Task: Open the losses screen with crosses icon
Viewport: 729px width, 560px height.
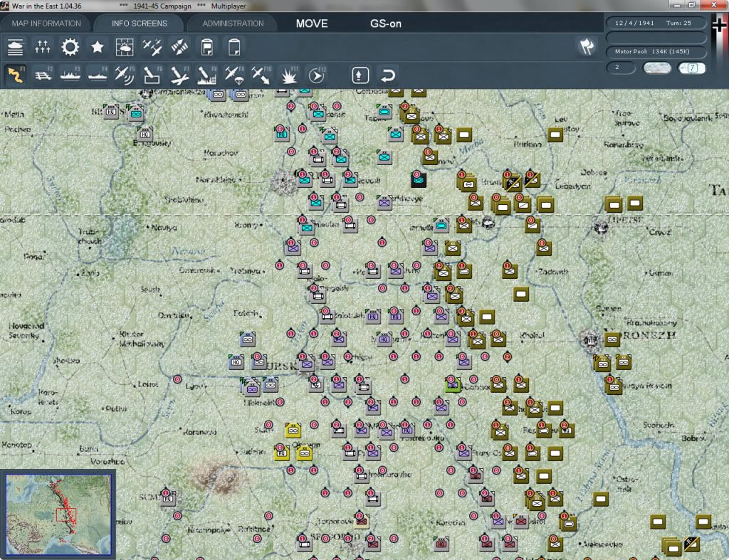Action: pyautogui.click(x=42, y=47)
